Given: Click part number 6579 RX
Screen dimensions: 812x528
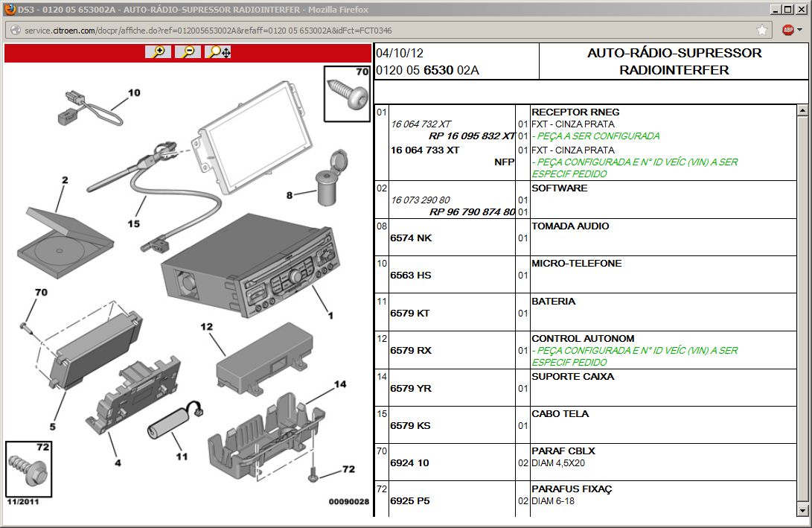Looking at the screenshot, I should pyautogui.click(x=411, y=351).
